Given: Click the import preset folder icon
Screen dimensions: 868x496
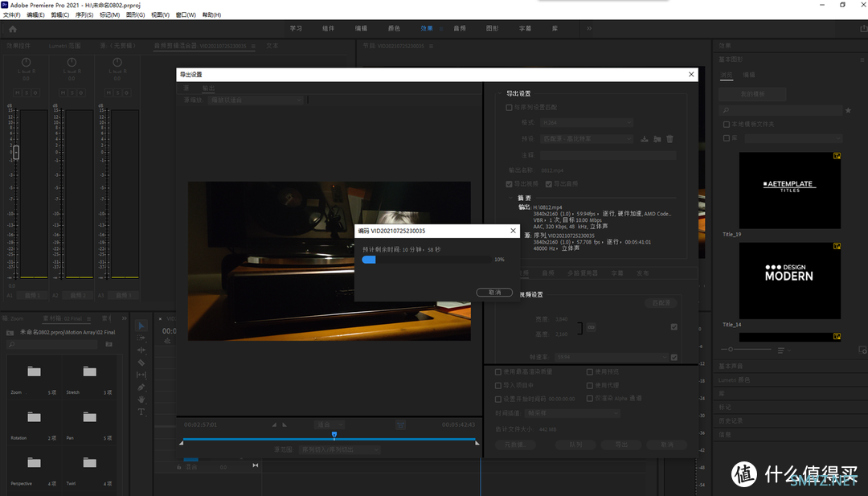Looking at the screenshot, I should pos(657,139).
